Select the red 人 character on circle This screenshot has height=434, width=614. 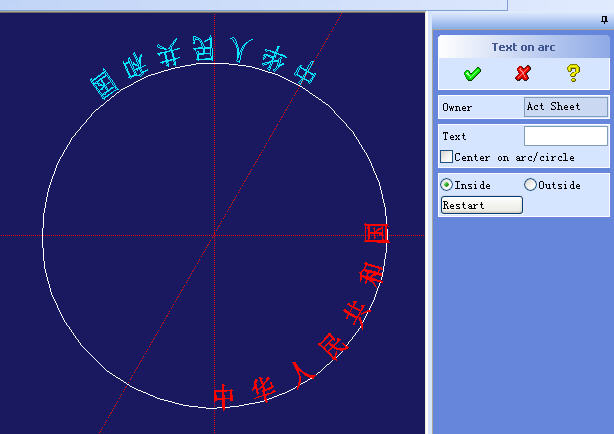coord(302,375)
